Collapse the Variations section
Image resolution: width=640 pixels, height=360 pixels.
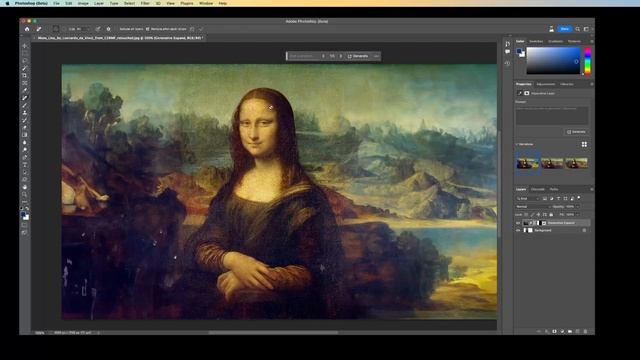pyautogui.click(x=516, y=144)
